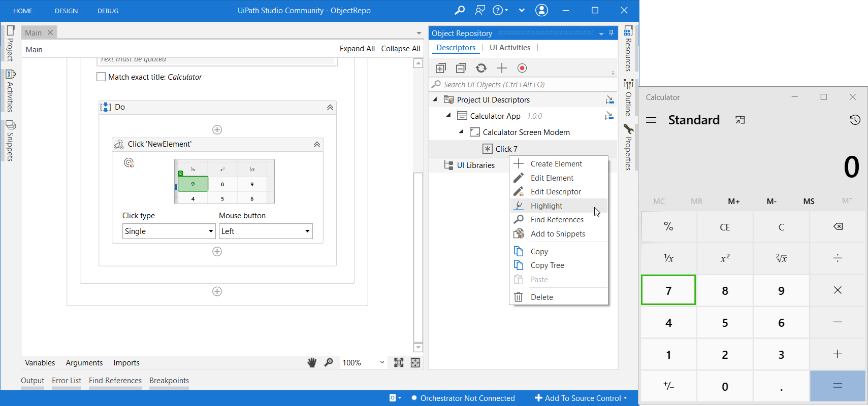Open the calculator hamburger menu
The height and width of the screenshot is (406, 868).
pyautogui.click(x=651, y=120)
